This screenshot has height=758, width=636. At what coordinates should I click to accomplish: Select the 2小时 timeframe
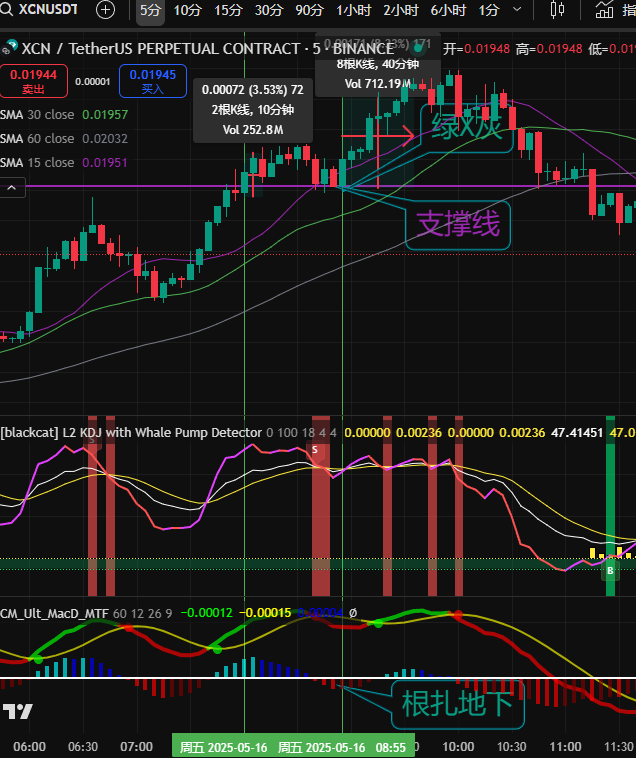tap(400, 10)
